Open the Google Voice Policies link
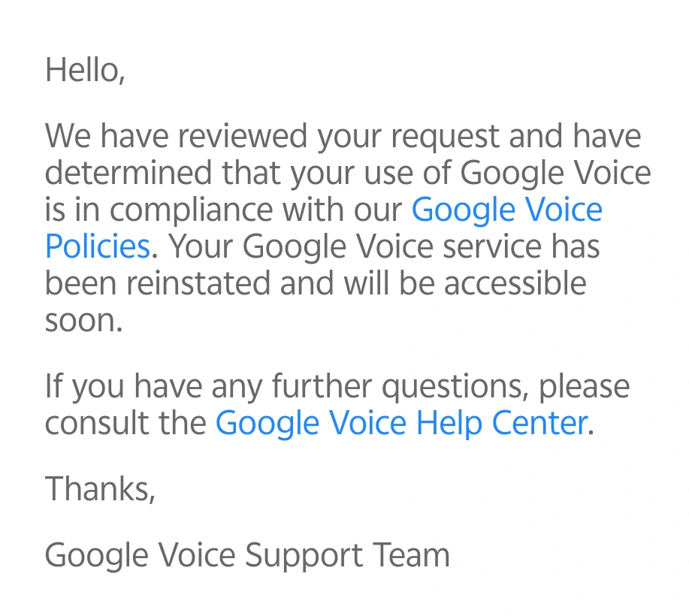Image resolution: width=689 pixels, height=616 pixels. click(x=506, y=210)
